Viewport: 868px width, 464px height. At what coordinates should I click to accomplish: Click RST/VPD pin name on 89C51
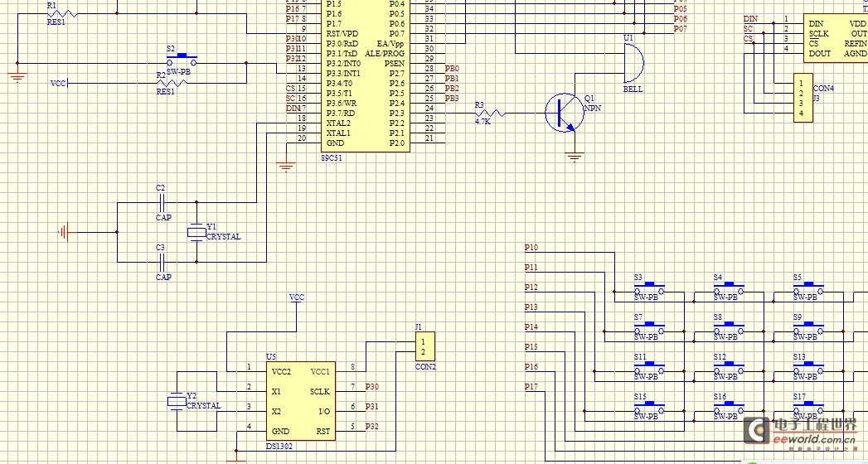click(x=342, y=34)
